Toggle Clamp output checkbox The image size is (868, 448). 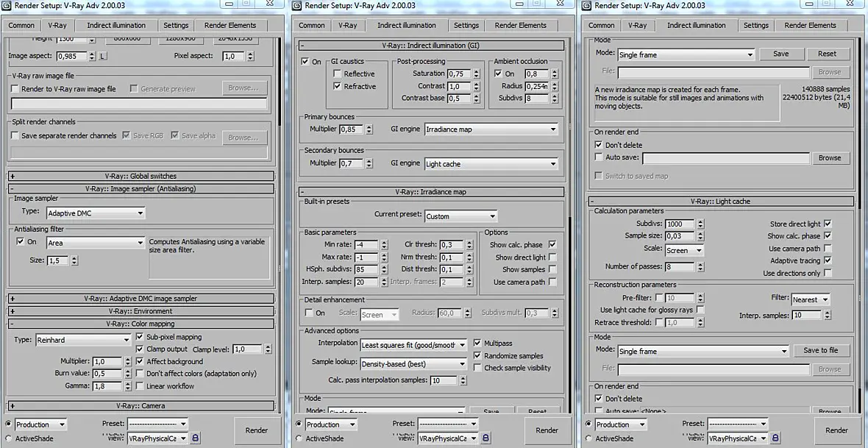pos(140,349)
